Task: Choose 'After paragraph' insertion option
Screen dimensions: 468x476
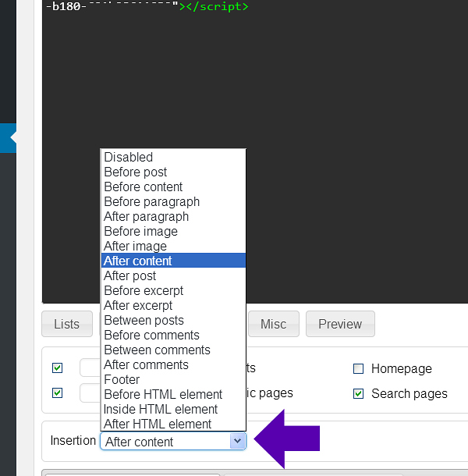Action: click(147, 216)
